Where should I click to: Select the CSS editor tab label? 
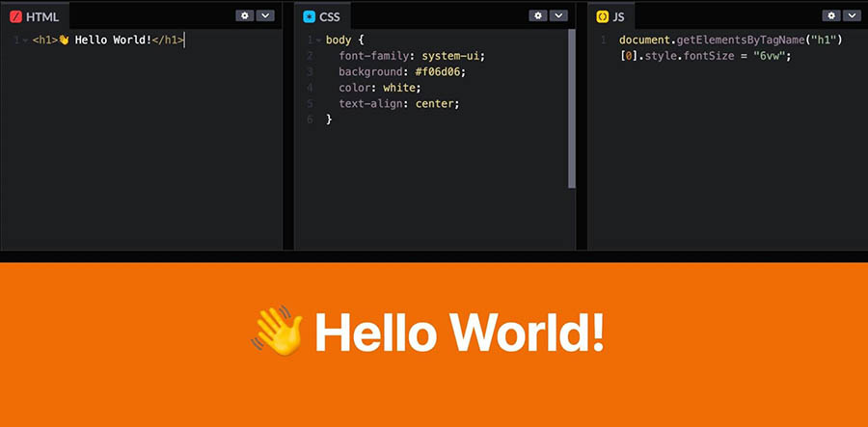(x=330, y=16)
